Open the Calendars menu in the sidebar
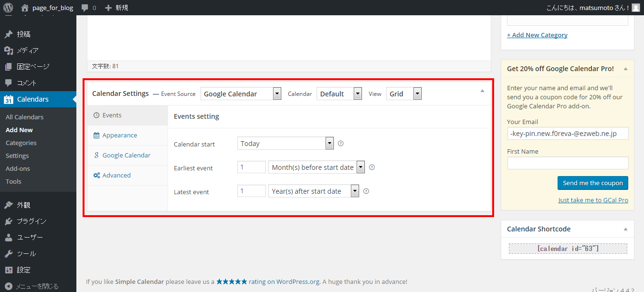This screenshot has height=292, width=644. click(32, 99)
